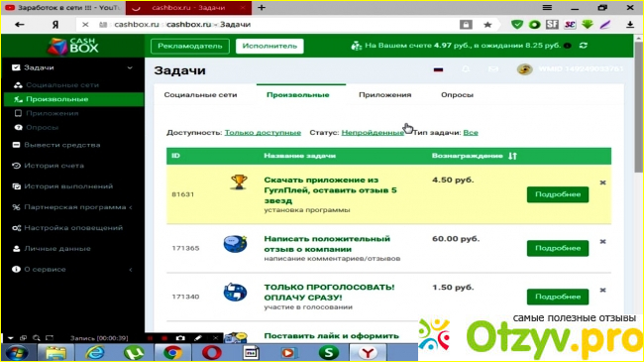The width and height of the screenshot is (644, 362).
Task: Switch to the Опросы tab
Action: [457, 95]
